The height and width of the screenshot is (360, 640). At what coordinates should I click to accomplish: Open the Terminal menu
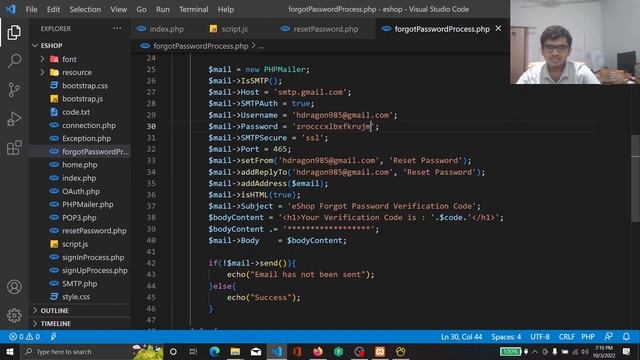tap(193, 9)
